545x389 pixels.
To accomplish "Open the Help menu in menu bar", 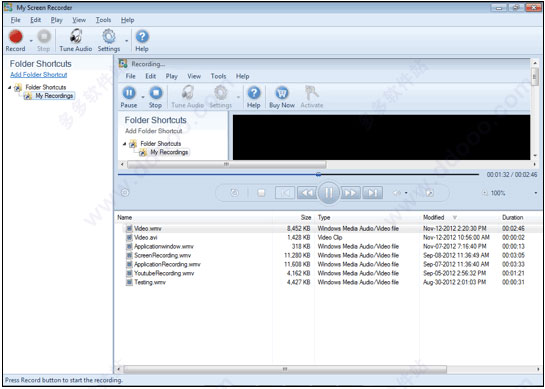I will (128, 20).
